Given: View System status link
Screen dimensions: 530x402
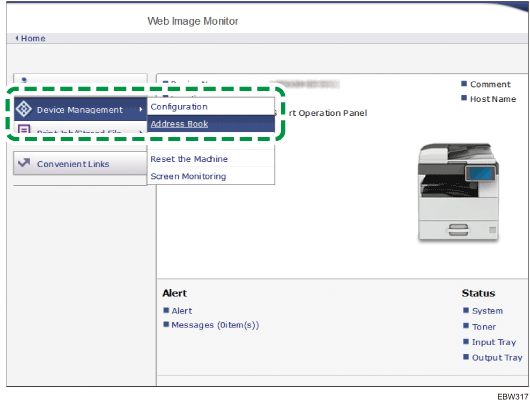Looking at the screenshot, I should [x=487, y=311].
